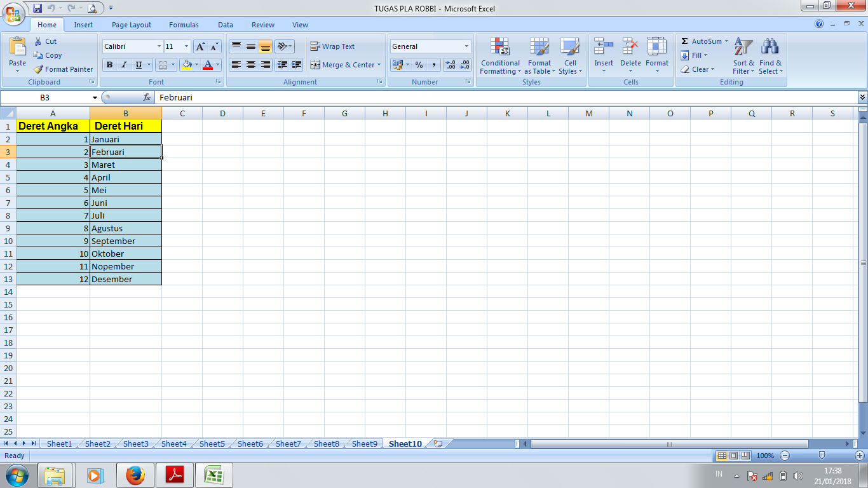Image resolution: width=868 pixels, height=488 pixels.
Task: Apply bold formatting with the Bold icon
Action: [109, 65]
